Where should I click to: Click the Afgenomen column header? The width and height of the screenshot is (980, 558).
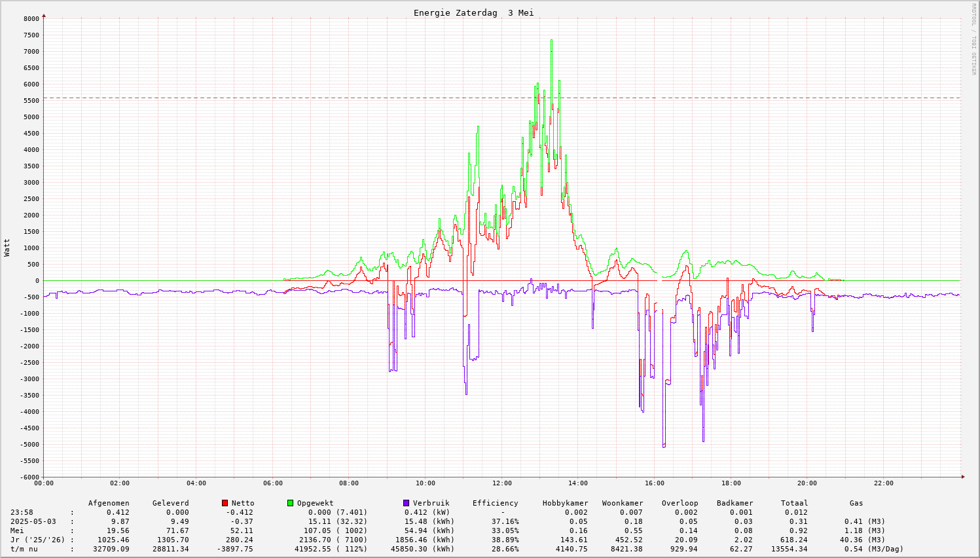coord(109,503)
